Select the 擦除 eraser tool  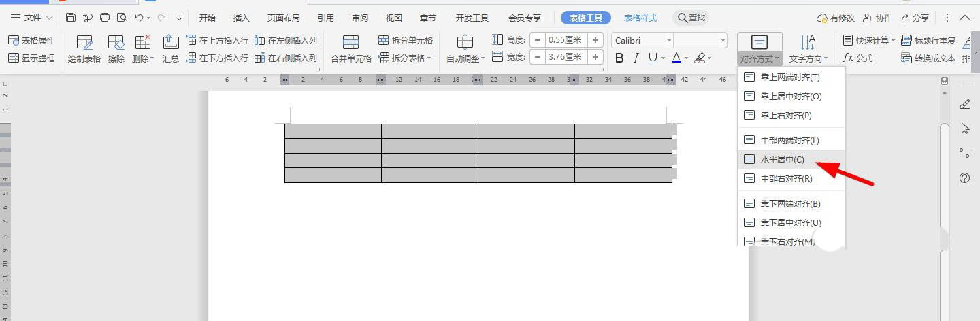[x=116, y=49]
